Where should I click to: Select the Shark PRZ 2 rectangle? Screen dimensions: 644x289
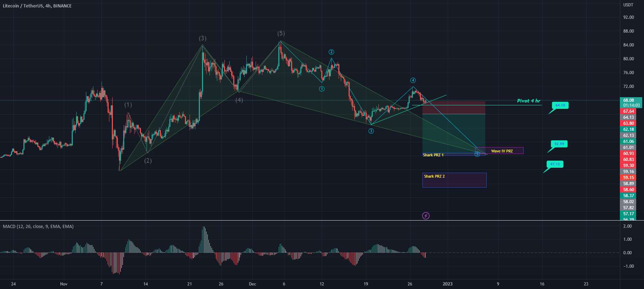454,180
